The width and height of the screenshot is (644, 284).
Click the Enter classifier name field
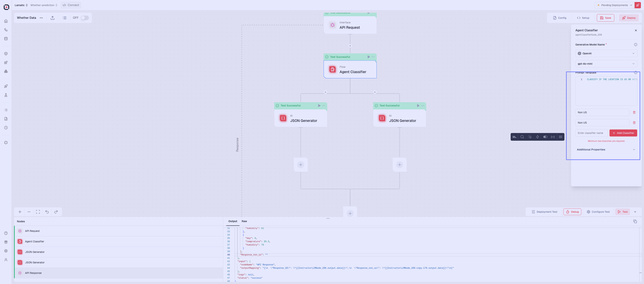click(x=591, y=133)
